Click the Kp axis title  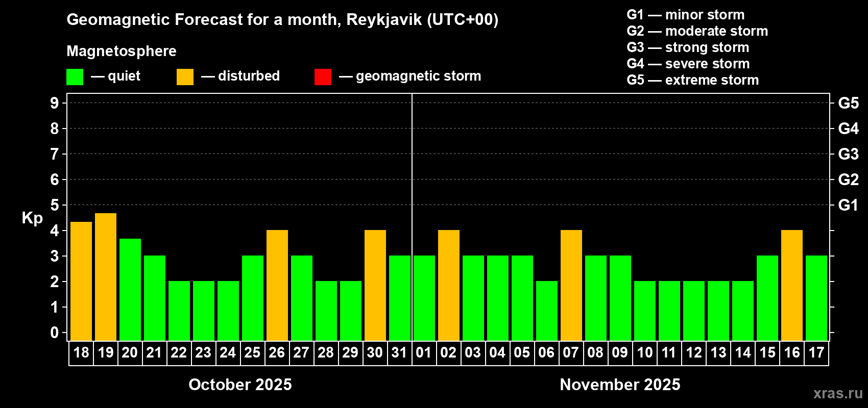pos(32,218)
